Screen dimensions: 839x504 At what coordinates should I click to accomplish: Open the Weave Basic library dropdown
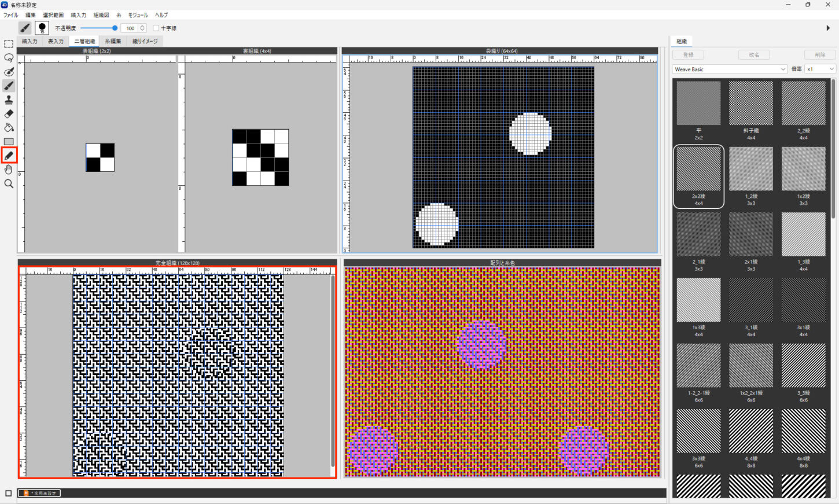(730, 69)
